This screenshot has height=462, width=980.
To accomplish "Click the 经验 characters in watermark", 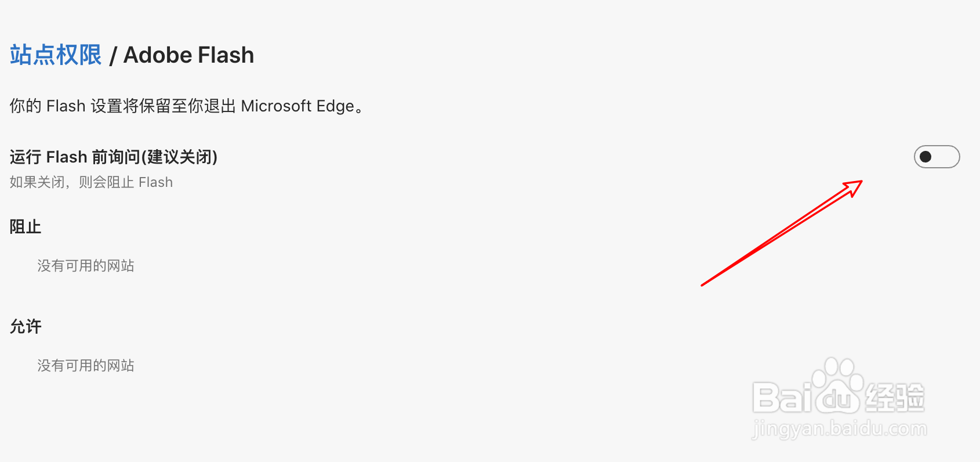I will [x=895, y=398].
